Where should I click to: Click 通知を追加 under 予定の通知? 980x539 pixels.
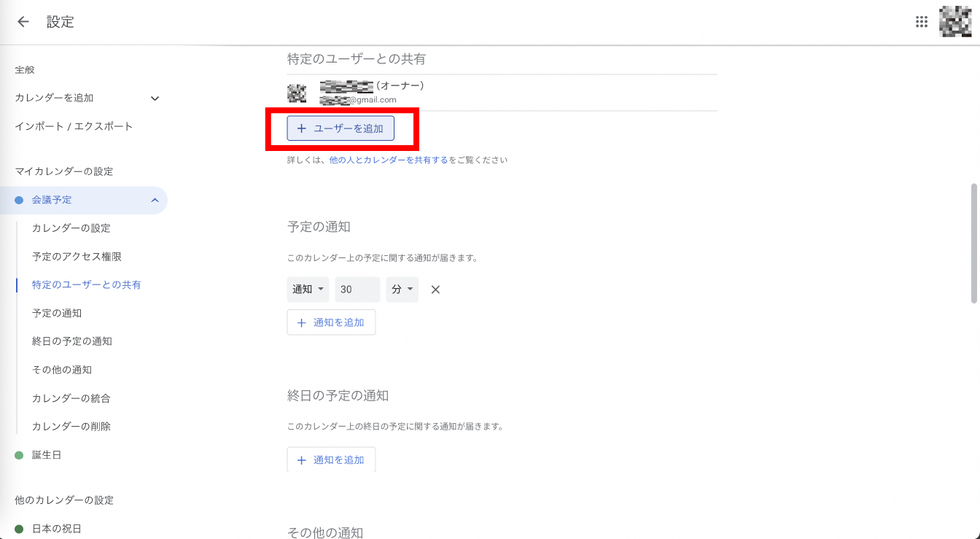331,322
